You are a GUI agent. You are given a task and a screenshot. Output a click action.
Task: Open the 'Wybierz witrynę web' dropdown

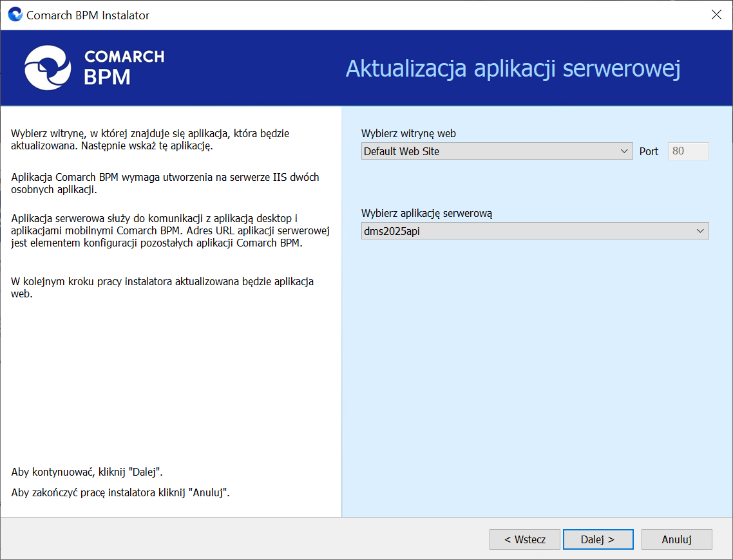click(497, 151)
